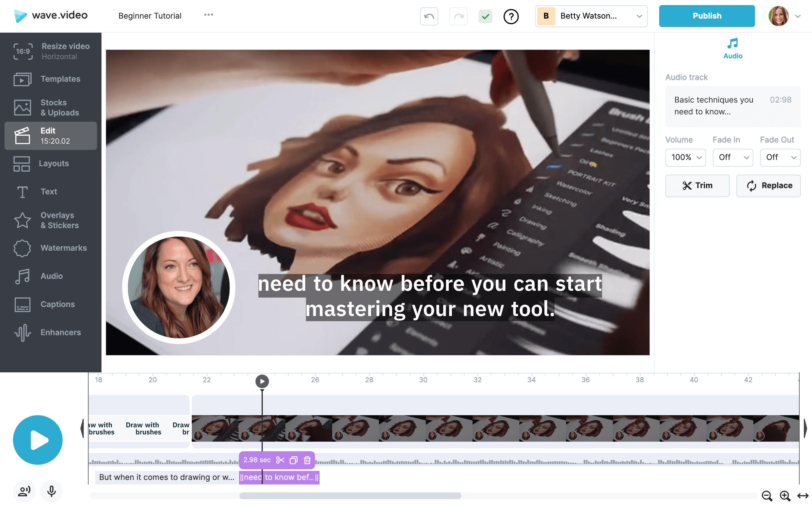Click the text-to-speech voice icon
The height and width of the screenshot is (507, 812).
pyautogui.click(x=24, y=491)
